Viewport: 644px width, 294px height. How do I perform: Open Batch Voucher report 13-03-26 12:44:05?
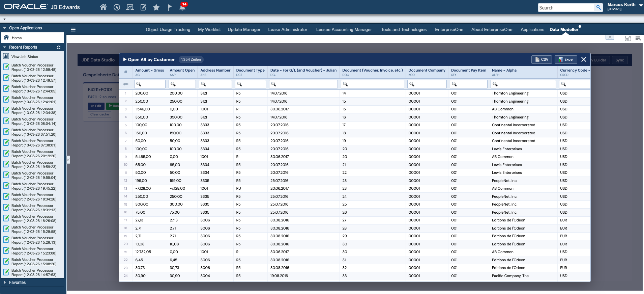(x=34, y=89)
